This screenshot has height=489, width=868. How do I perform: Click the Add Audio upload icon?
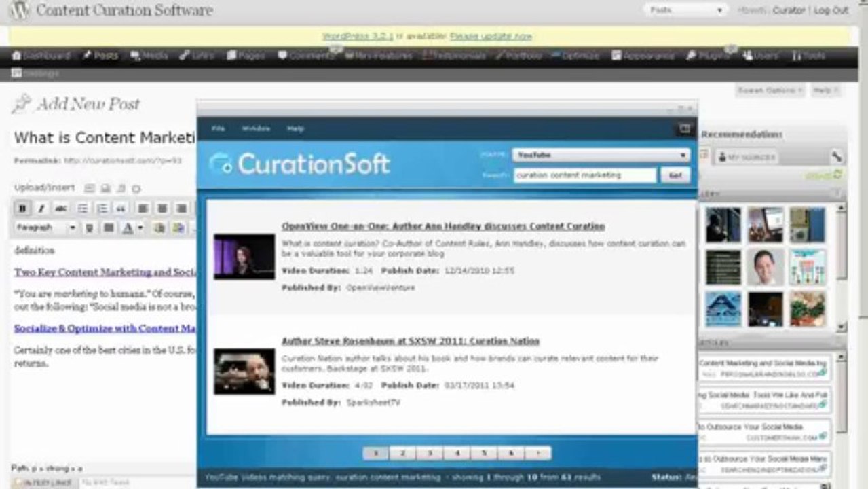click(x=121, y=188)
